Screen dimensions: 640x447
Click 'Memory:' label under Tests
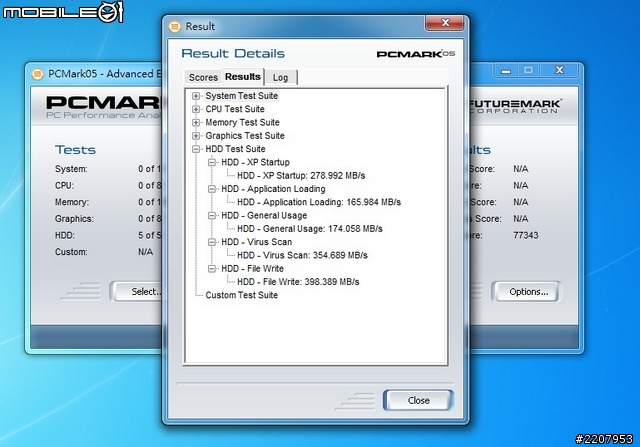[72, 202]
